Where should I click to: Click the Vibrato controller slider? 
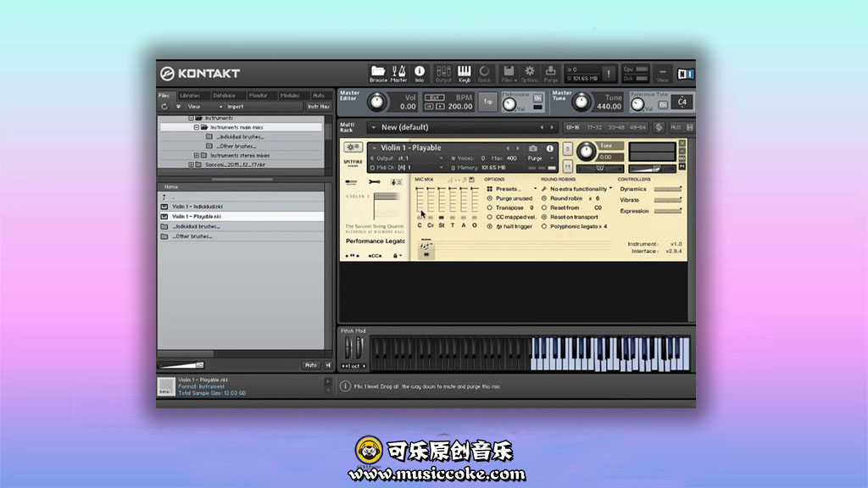(x=667, y=200)
